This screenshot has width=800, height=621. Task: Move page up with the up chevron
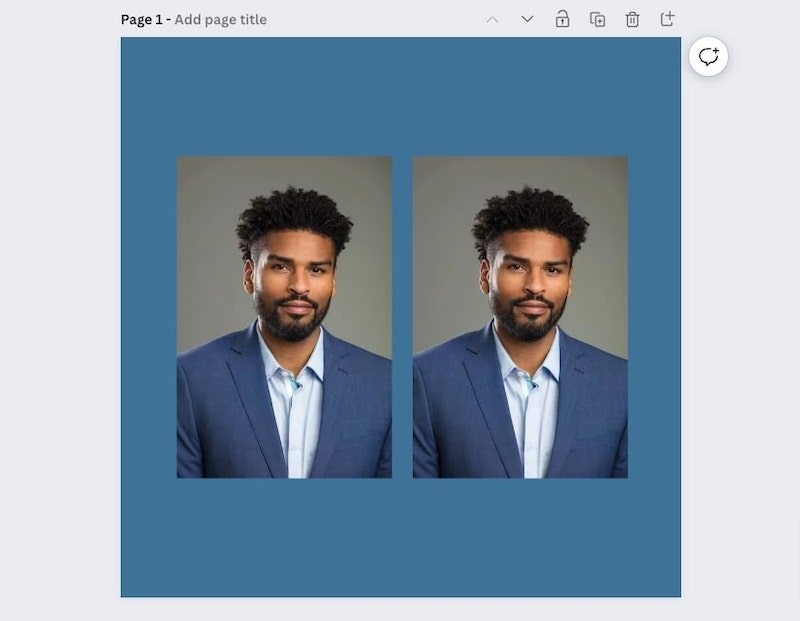pos(492,19)
